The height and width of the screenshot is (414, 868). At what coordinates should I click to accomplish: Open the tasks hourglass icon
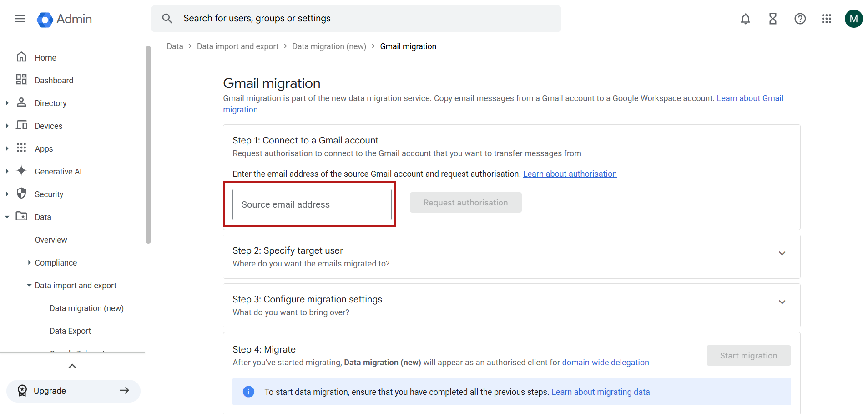click(x=772, y=19)
